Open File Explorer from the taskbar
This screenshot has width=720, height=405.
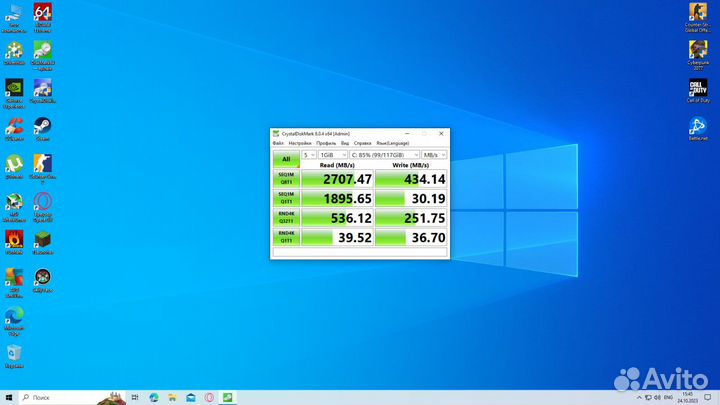(x=172, y=397)
